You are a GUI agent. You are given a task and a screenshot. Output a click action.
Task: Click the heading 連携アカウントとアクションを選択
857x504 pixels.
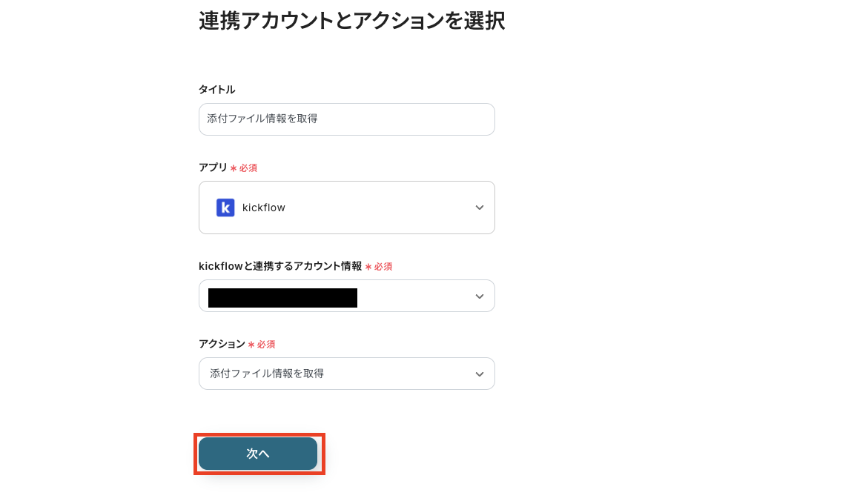(x=351, y=21)
